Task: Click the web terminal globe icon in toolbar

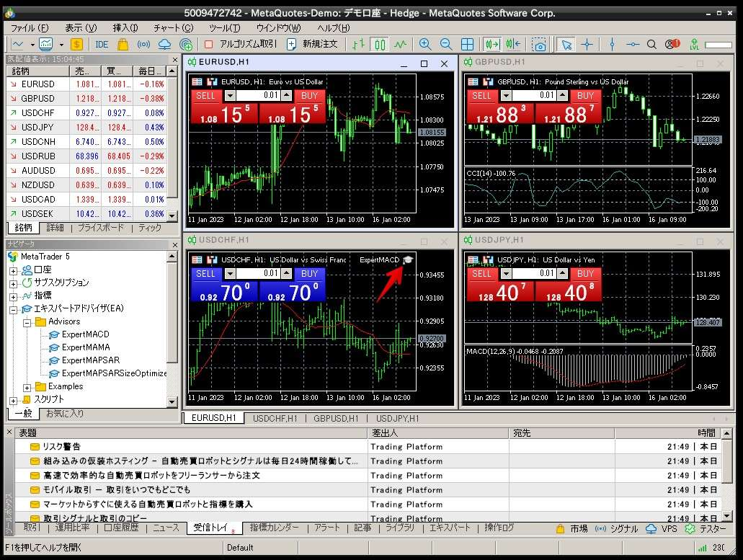Action: point(186,45)
